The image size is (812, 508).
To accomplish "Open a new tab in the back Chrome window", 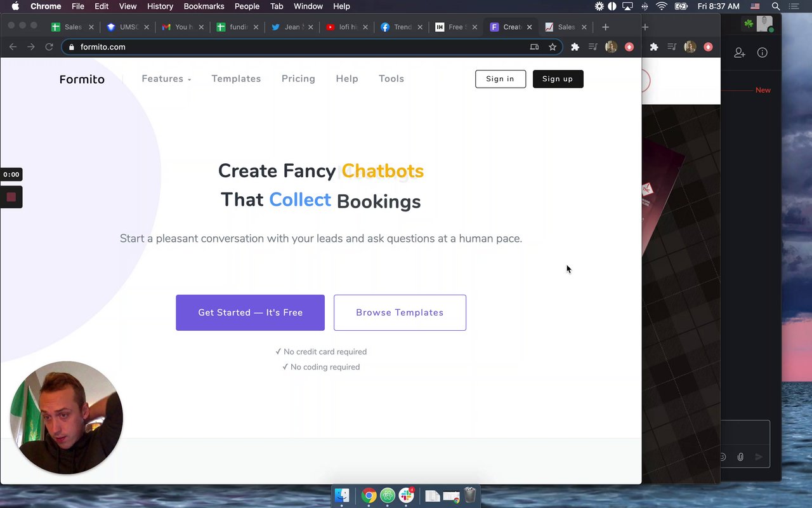I will click(x=645, y=27).
